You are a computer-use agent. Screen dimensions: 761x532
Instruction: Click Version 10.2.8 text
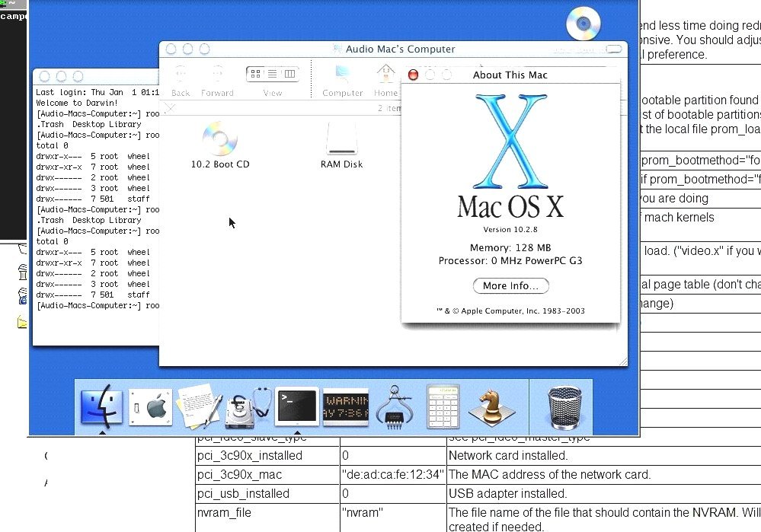tap(510, 229)
